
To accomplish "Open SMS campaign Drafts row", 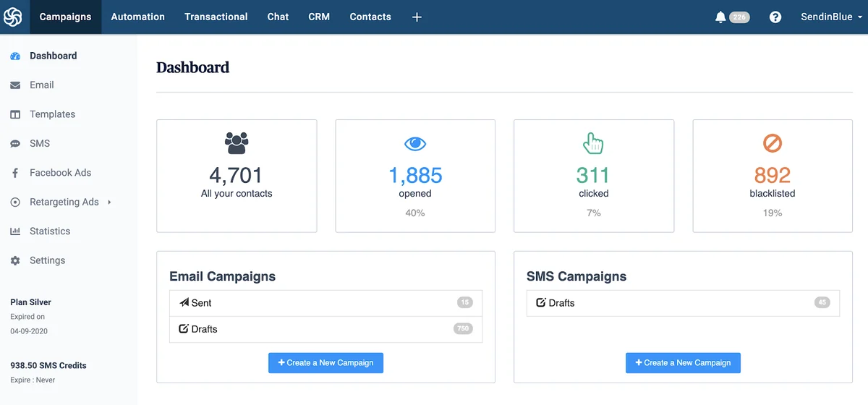I will tap(683, 303).
